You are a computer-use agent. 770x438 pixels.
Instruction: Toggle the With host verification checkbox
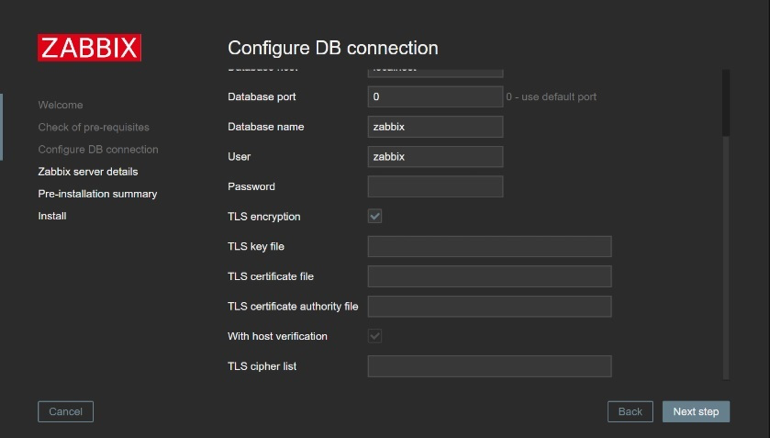point(375,336)
